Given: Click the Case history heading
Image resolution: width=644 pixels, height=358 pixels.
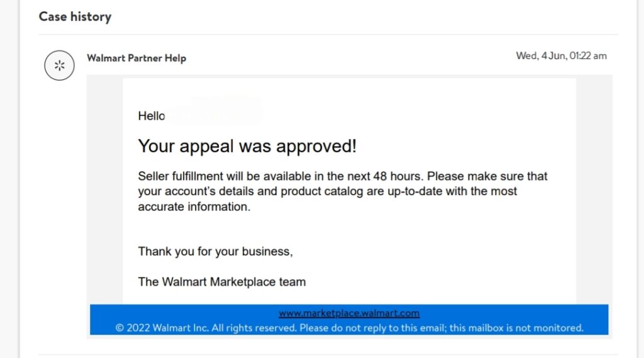Looking at the screenshot, I should [75, 17].
